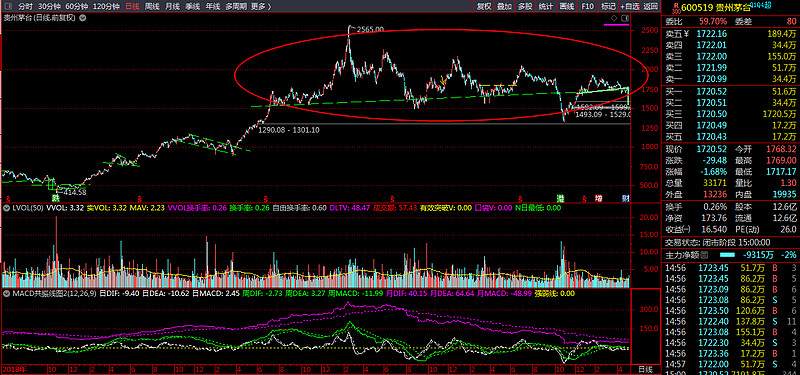This screenshot has width=800, height=375.
Task: Expand dropdown next to 贵州茅台(日线,前复权)
Action: (x=82, y=18)
